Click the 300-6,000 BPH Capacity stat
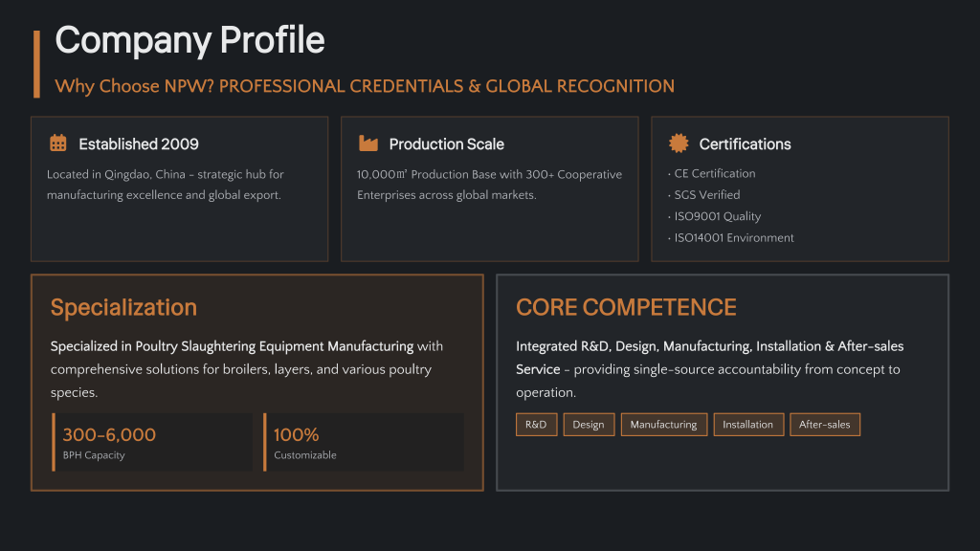The image size is (980, 551). (x=109, y=442)
